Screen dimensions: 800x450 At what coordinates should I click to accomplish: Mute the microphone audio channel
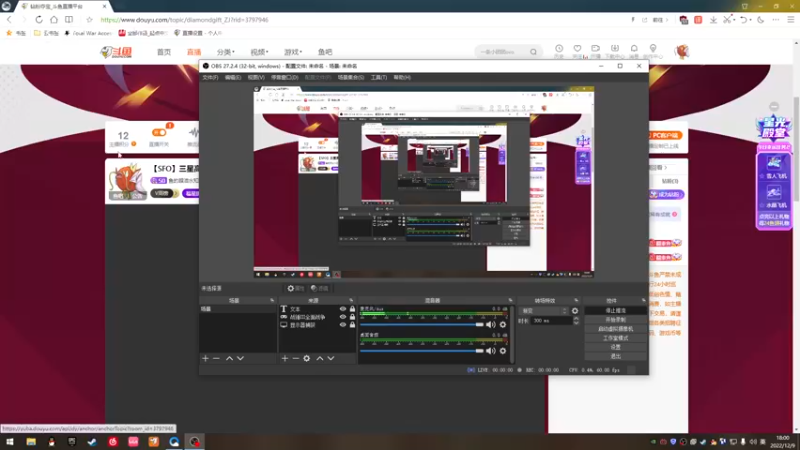(x=491, y=324)
